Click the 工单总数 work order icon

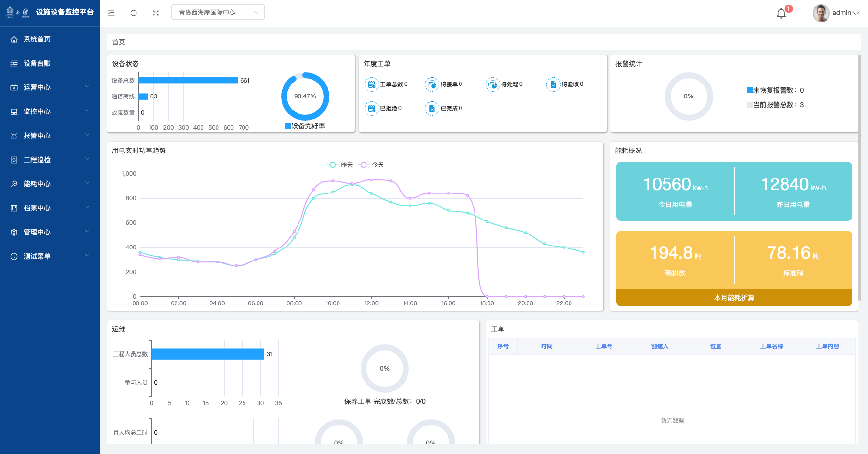pos(371,84)
